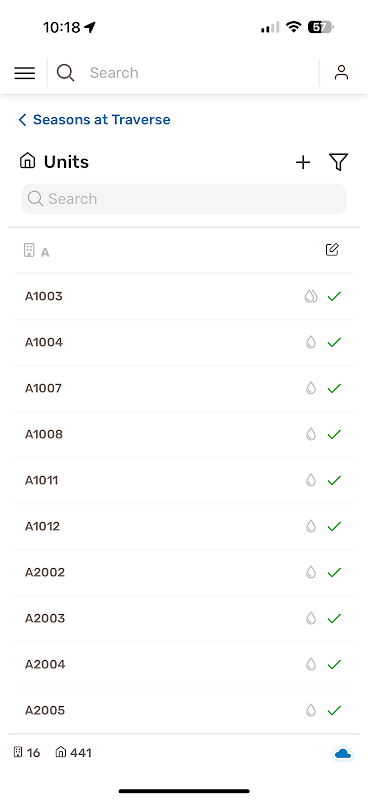Open the user profile icon
The width and height of the screenshot is (368, 800).
click(x=341, y=72)
